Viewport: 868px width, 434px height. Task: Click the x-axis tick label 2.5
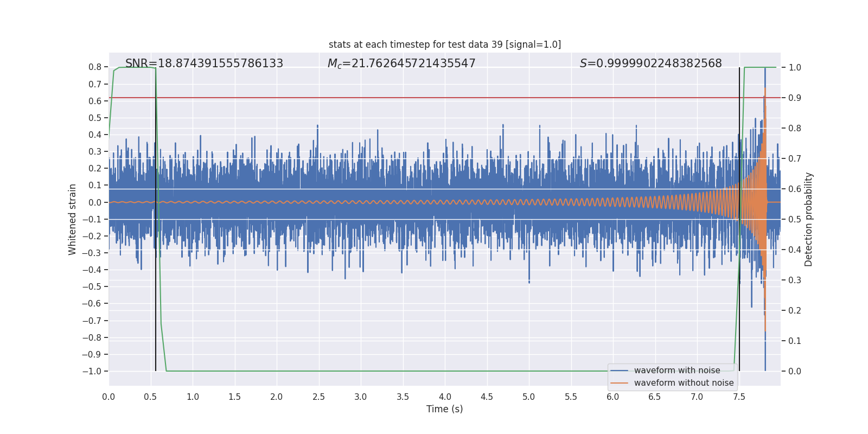318,397
